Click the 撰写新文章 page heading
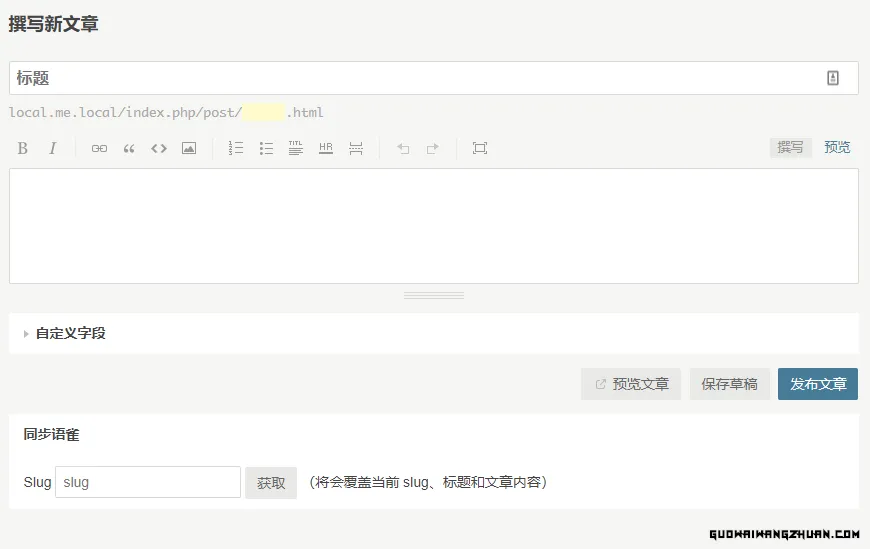Viewport: 870px width, 549px height. tap(53, 24)
